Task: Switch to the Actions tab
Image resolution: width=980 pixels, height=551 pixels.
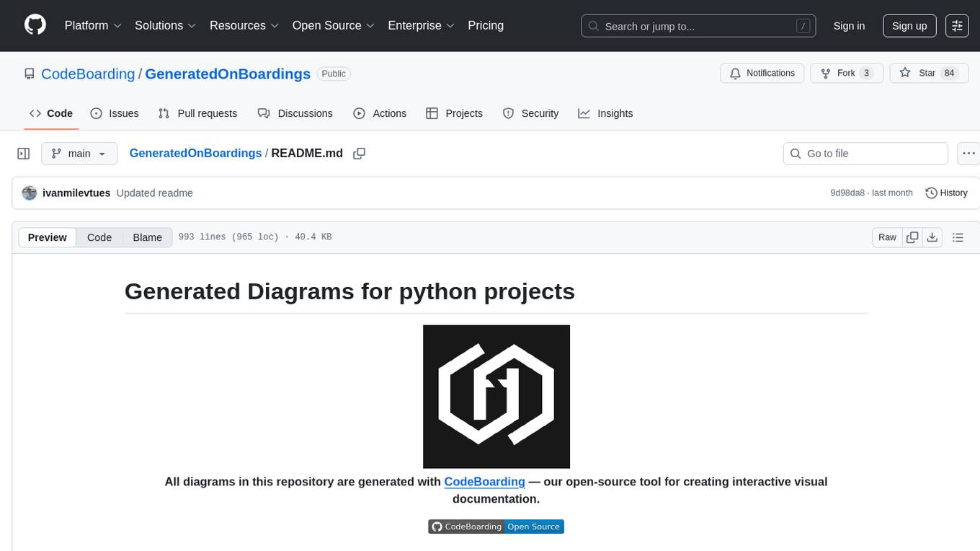Action: point(380,113)
